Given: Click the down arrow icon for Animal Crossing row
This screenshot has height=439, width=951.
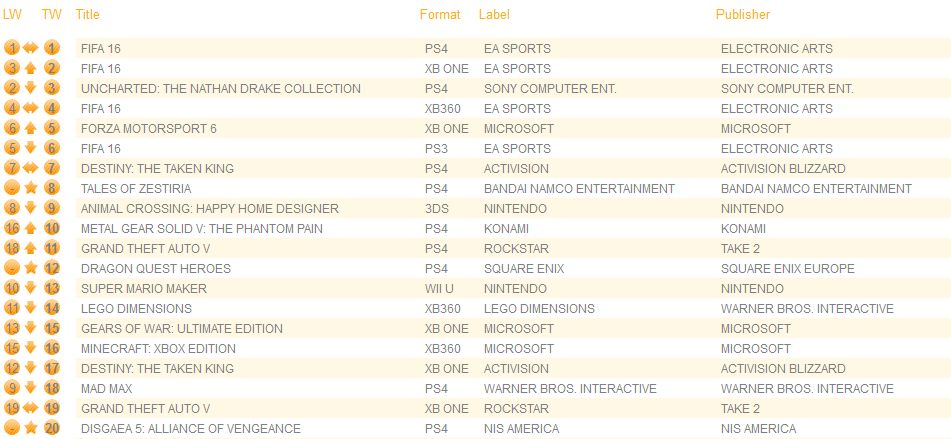Looking at the screenshot, I should 30,209.
